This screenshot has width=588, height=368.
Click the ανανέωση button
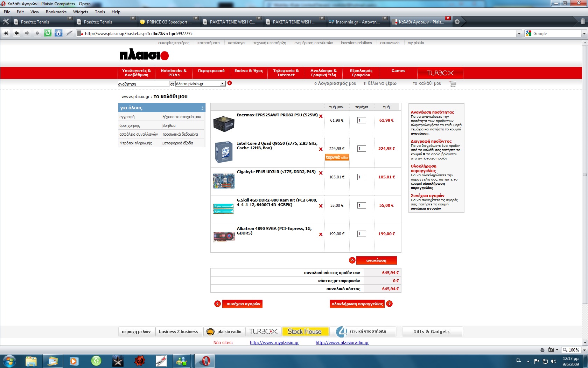click(x=376, y=260)
